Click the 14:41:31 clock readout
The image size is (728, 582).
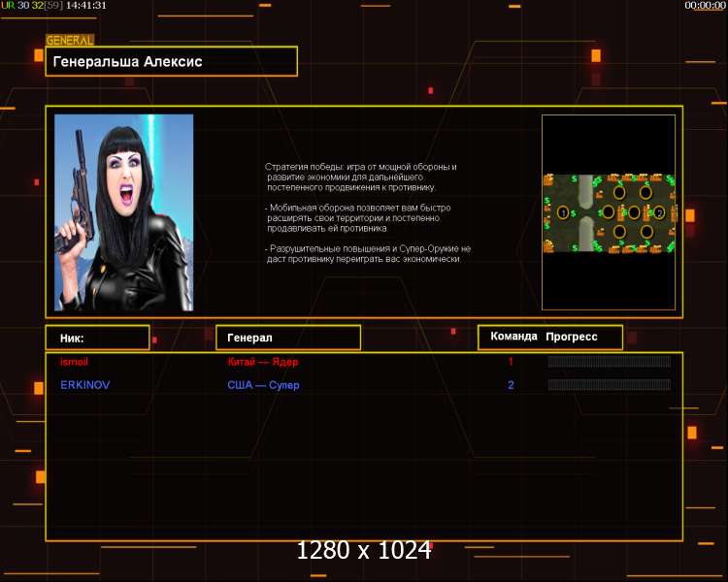coord(85,6)
